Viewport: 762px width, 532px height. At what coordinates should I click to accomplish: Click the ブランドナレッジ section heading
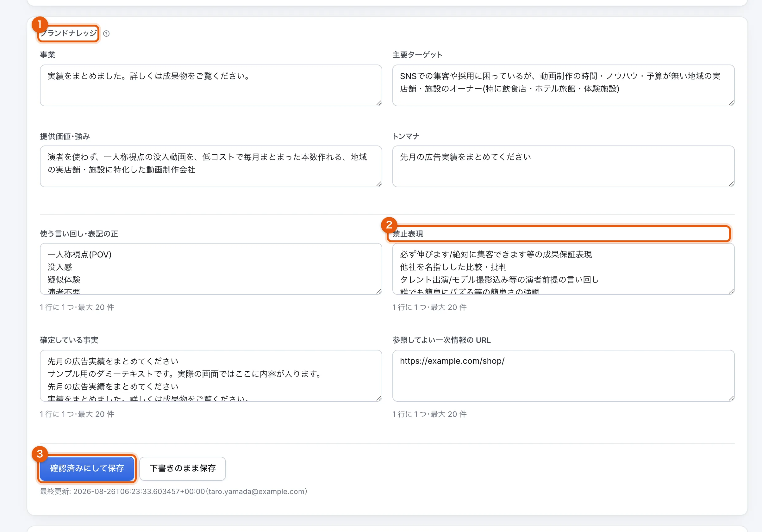coord(68,33)
